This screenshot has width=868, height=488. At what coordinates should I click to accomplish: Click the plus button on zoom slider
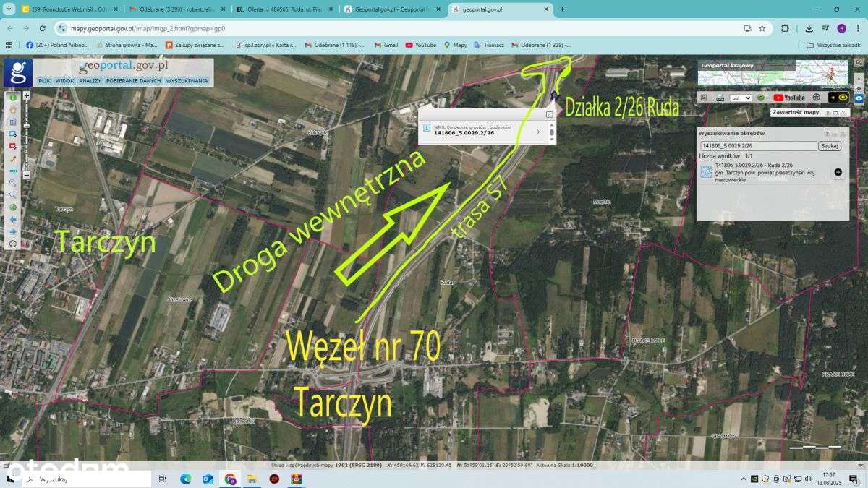click(x=27, y=96)
